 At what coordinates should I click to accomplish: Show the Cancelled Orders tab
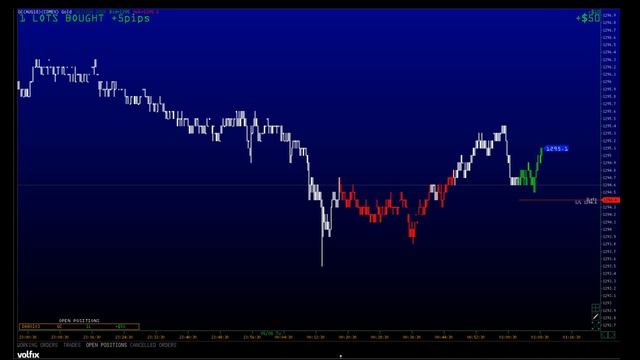(153, 345)
